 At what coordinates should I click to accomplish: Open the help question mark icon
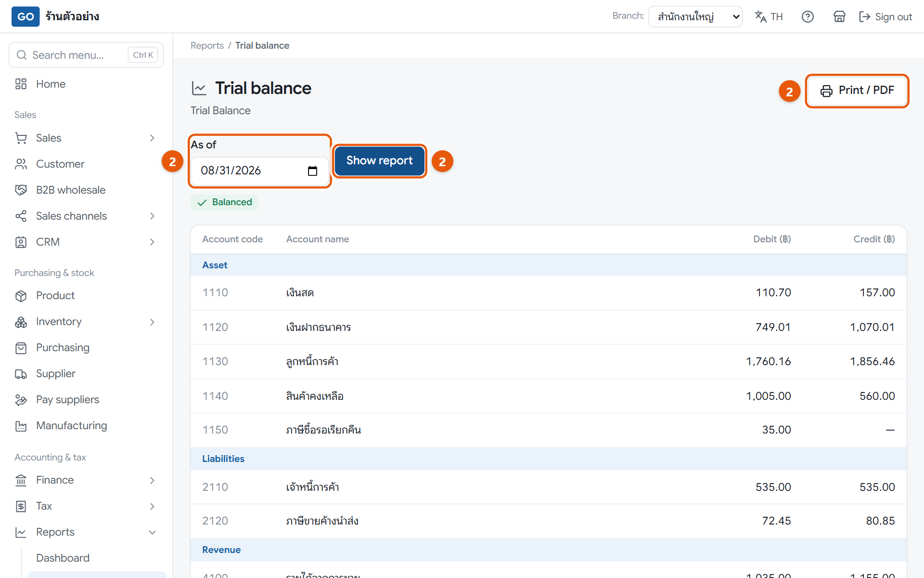point(808,16)
